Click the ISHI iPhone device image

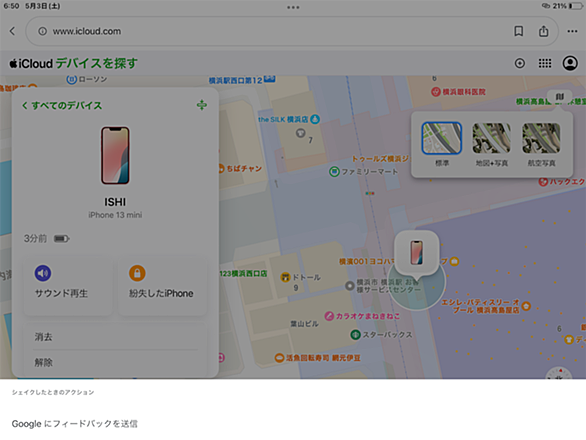click(115, 155)
